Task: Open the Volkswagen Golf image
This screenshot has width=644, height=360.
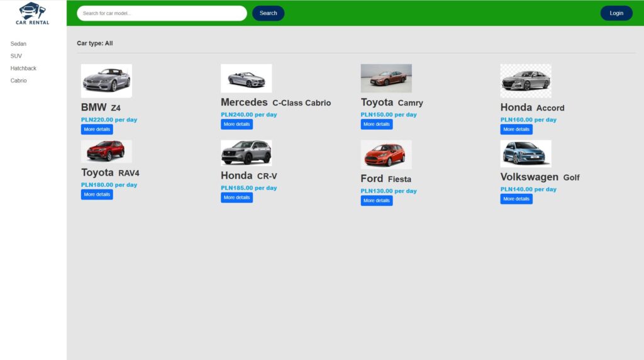Action: pyautogui.click(x=526, y=154)
